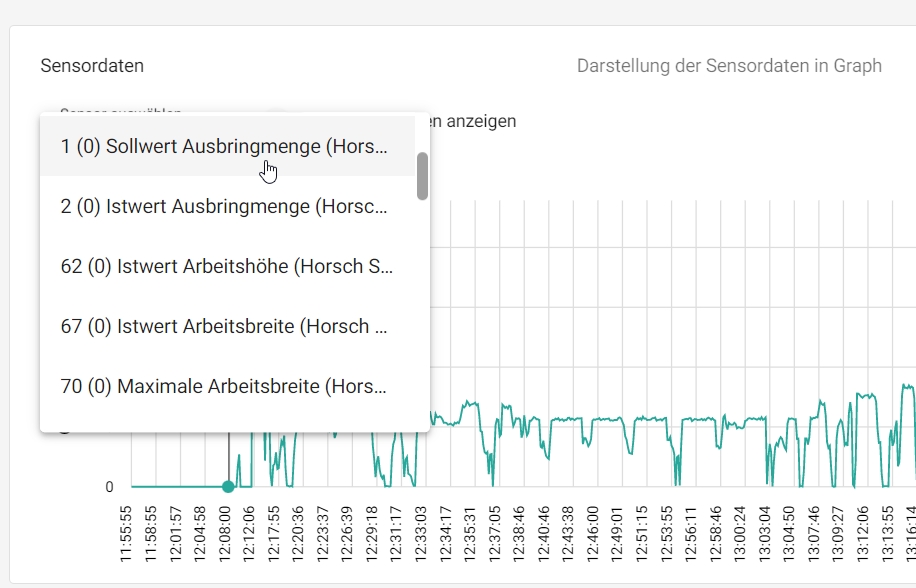The height and width of the screenshot is (588, 916).
Task: Pick 62 (0) Istwert Arbeitshöhe sensor
Action: click(x=227, y=266)
